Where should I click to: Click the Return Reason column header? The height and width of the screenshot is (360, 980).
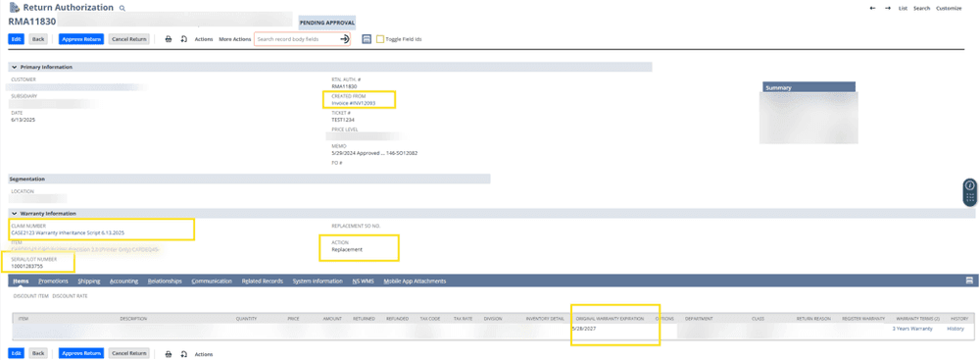[x=813, y=319]
